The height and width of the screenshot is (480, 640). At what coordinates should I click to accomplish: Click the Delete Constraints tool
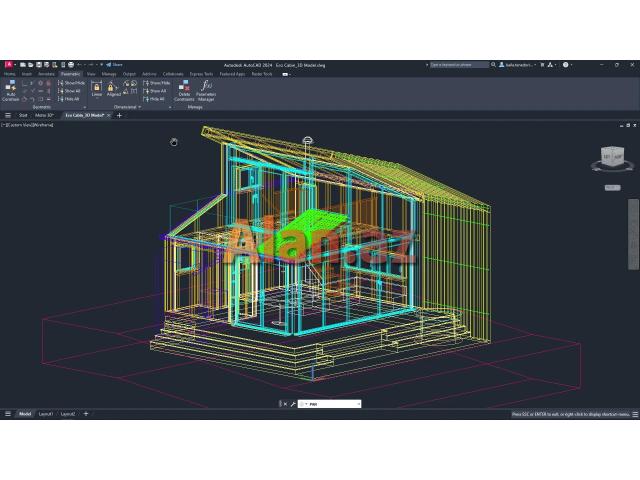click(184, 91)
